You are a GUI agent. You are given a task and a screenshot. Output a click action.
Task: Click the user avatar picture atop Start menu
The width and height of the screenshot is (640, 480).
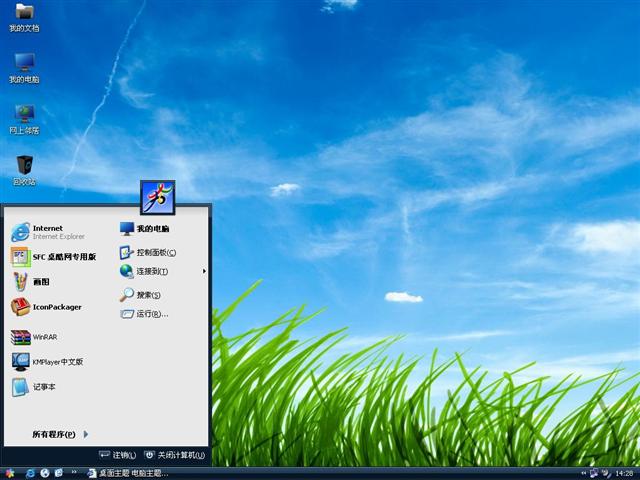[158, 198]
